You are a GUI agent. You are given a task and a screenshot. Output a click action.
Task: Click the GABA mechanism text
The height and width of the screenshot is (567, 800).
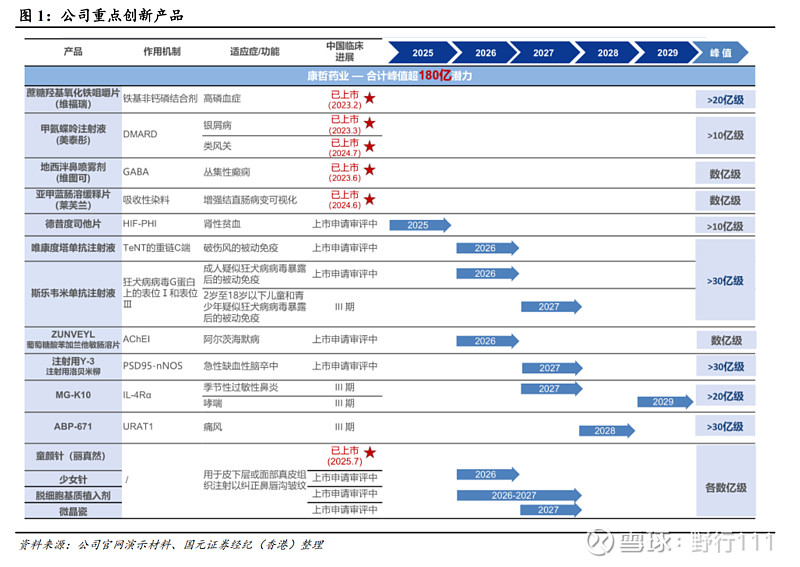(x=136, y=172)
